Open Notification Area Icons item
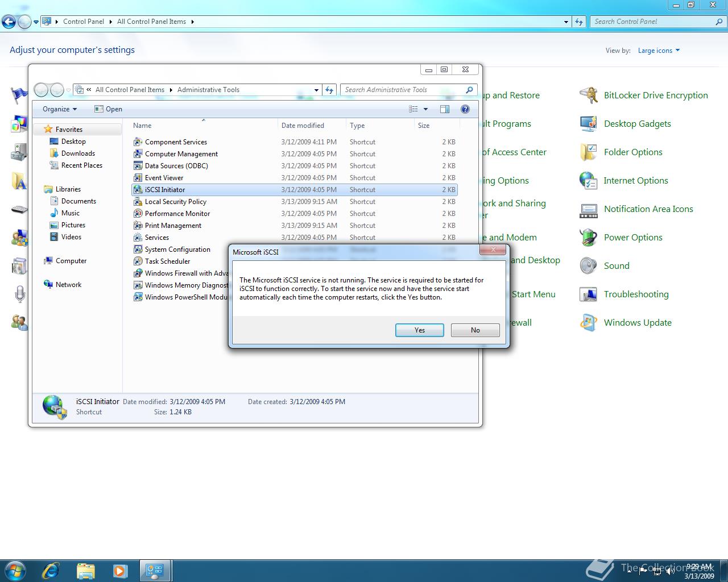Screen dimensions: 728x582 636,209
